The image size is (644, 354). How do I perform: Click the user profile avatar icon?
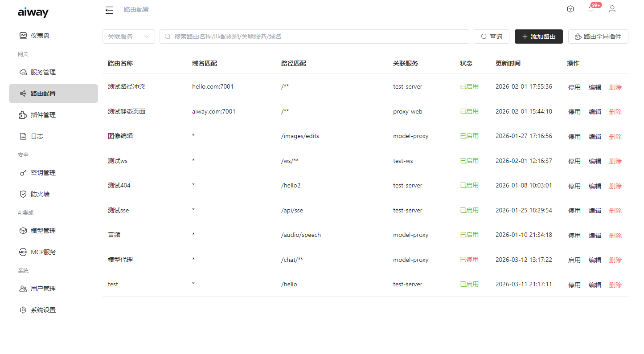pos(612,9)
